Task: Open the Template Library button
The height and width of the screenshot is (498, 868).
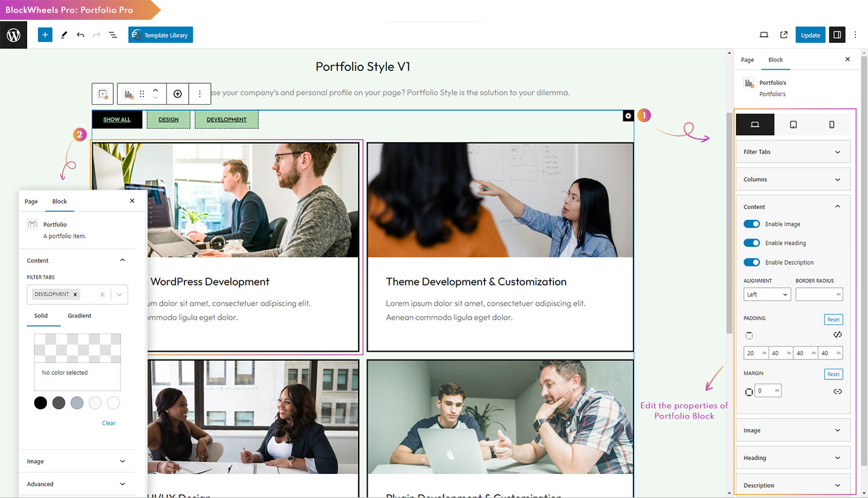Action: click(x=160, y=35)
